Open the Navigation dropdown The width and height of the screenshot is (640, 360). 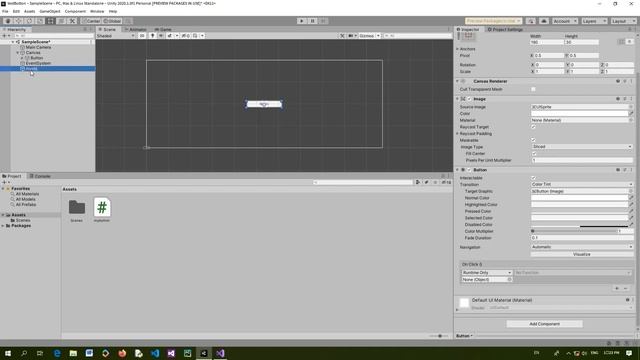point(582,247)
